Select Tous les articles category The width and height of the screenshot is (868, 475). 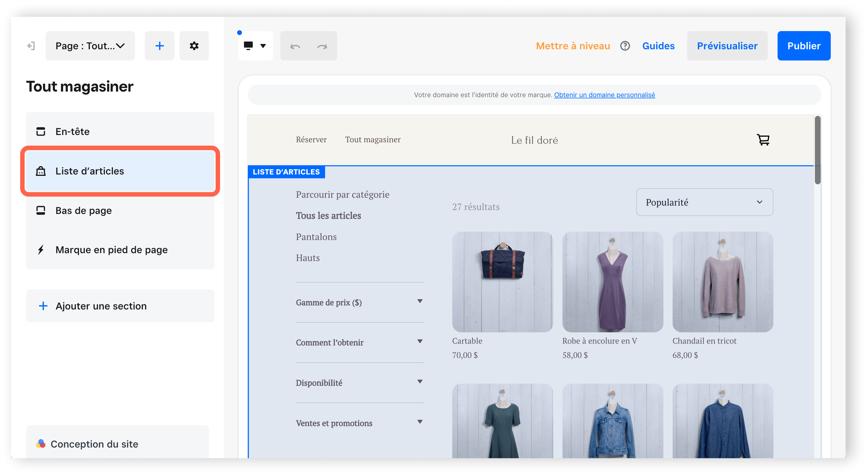[x=328, y=216]
